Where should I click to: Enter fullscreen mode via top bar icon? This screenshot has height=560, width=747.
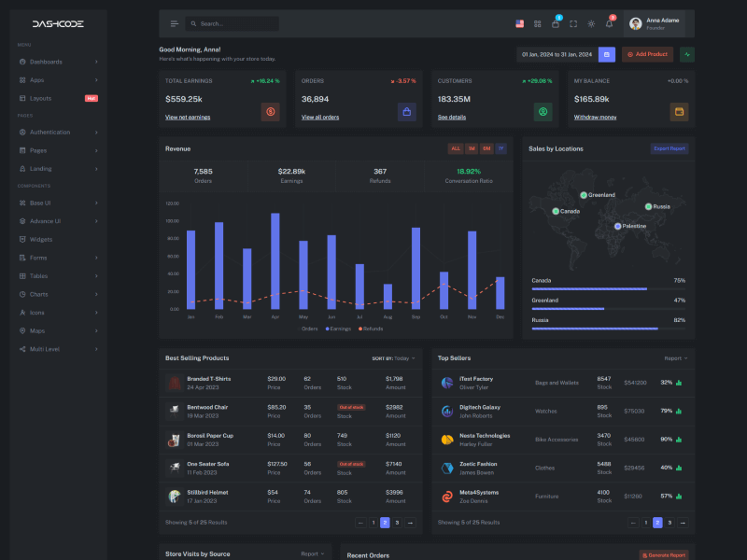point(573,23)
